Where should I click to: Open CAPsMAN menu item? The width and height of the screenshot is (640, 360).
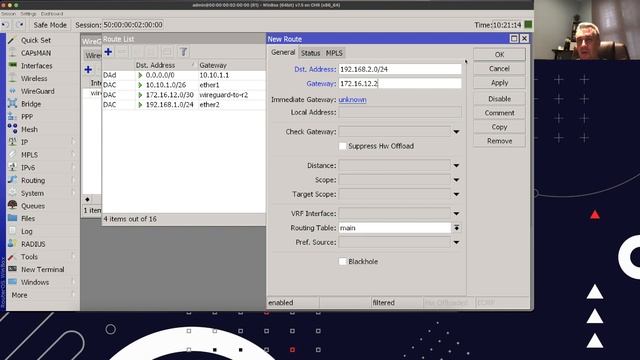tap(36, 53)
